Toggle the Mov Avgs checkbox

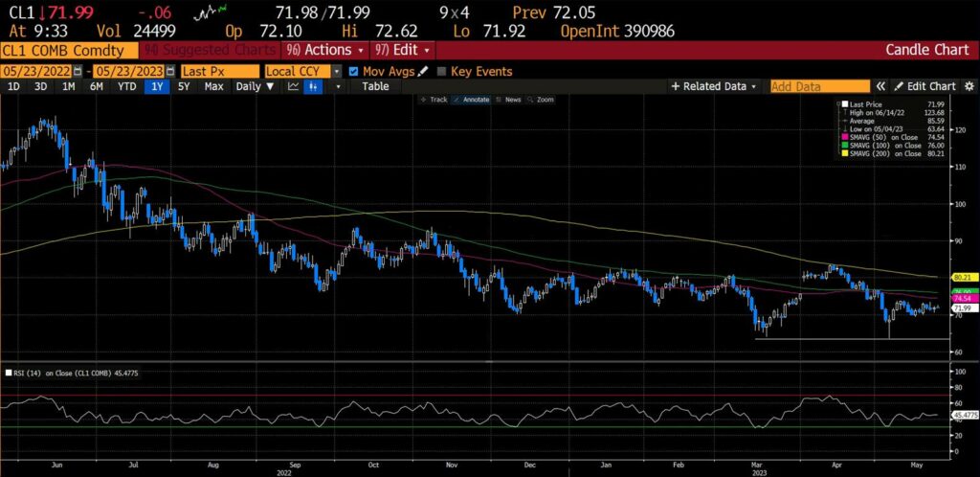coord(354,72)
